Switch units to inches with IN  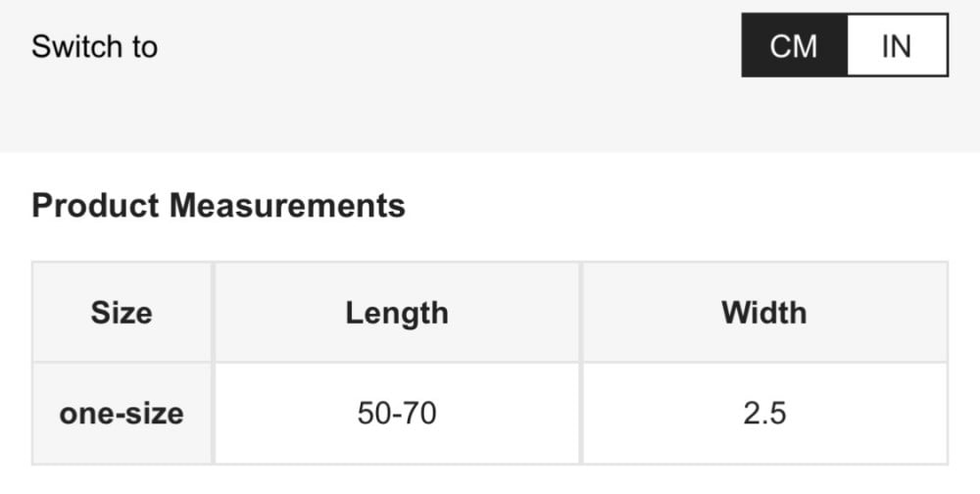pyautogui.click(x=897, y=45)
